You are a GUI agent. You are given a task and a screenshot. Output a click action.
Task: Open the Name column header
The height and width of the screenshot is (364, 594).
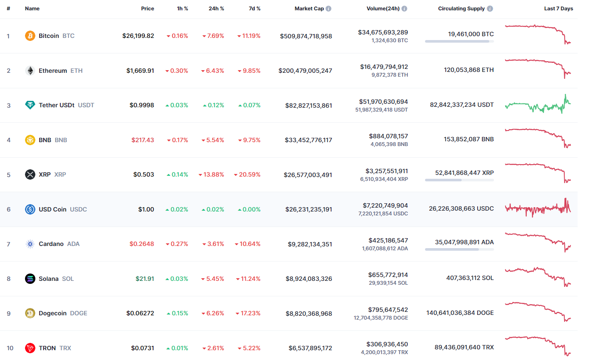32,8
